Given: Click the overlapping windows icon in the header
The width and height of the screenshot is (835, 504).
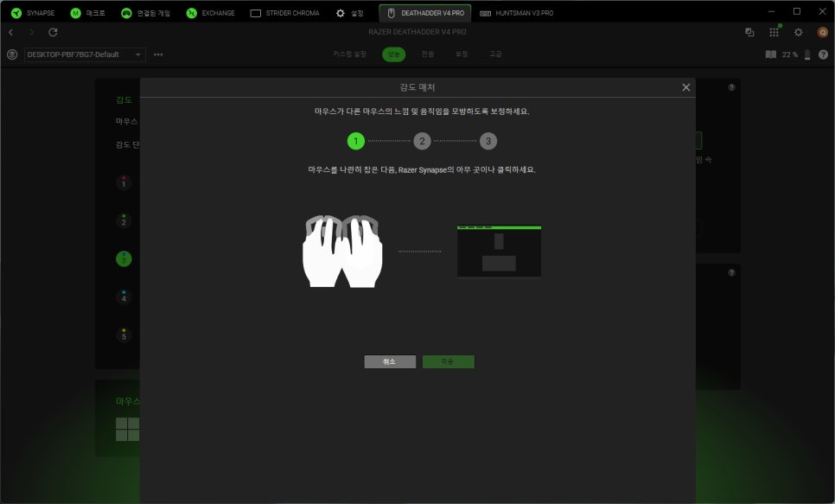Looking at the screenshot, I should coord(749,33).
